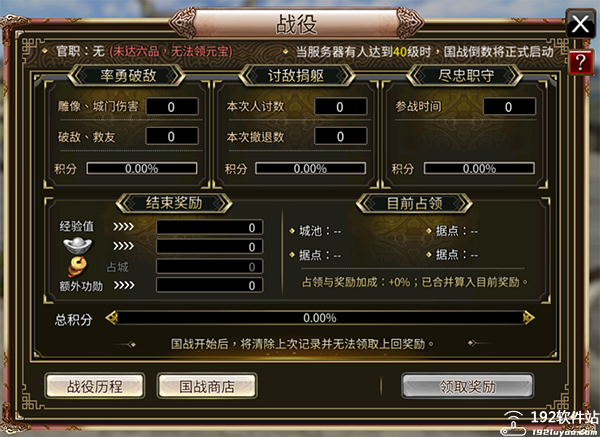Image resolution: width=600 pixels, height=437 pixels.
Task: Select the 讨敌捐躯 section header
Action: (x=296, y=75)
